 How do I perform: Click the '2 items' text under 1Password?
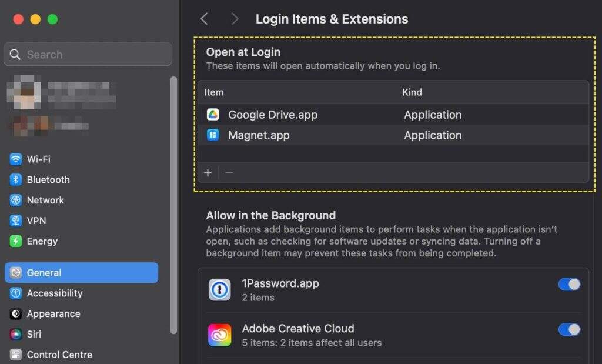258,298
